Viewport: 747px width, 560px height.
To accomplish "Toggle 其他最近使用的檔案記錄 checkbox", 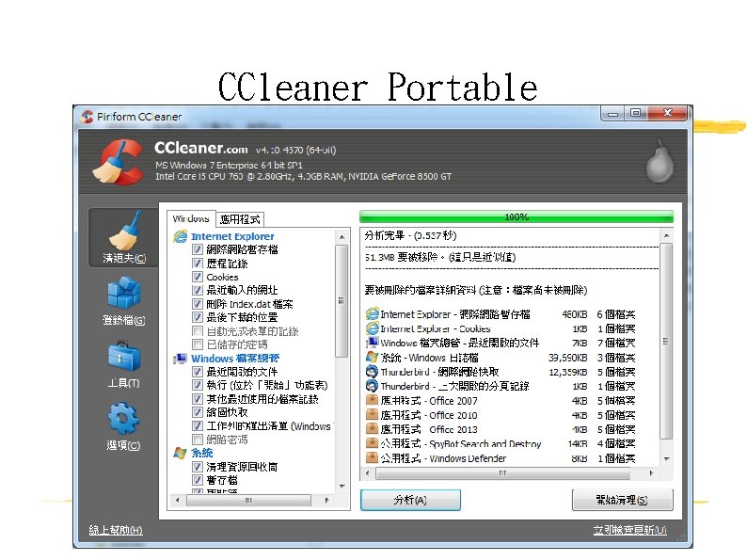I will tap(198, 398).
